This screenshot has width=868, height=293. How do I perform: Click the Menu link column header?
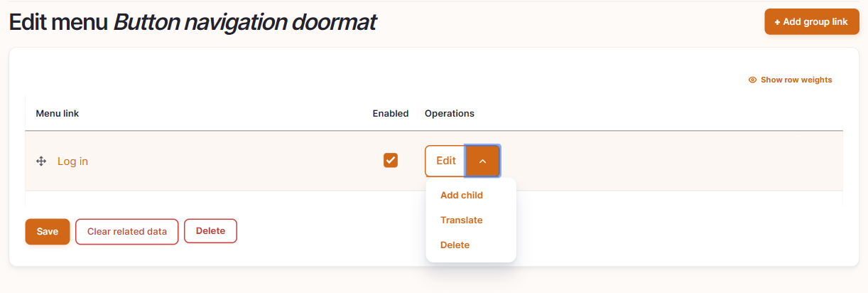(x=58, y=113)
